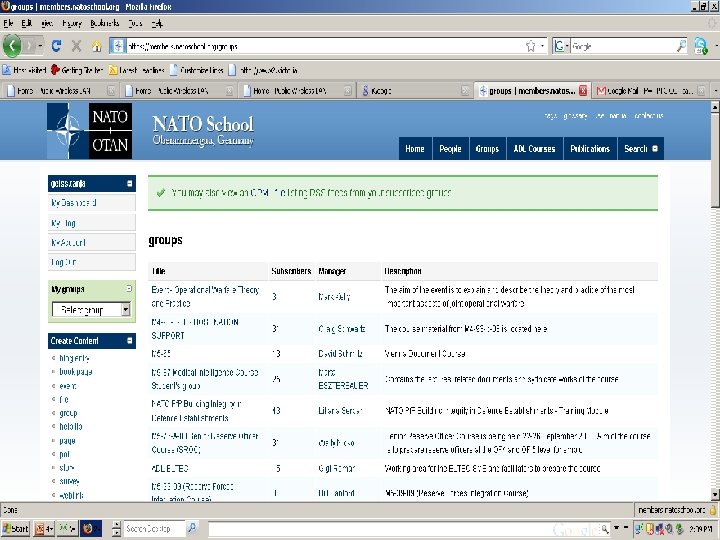Viewport: 720px width, 540px height.
Task: Click the page vertical scrollbar down arrow
Action: tap(715, 494)
